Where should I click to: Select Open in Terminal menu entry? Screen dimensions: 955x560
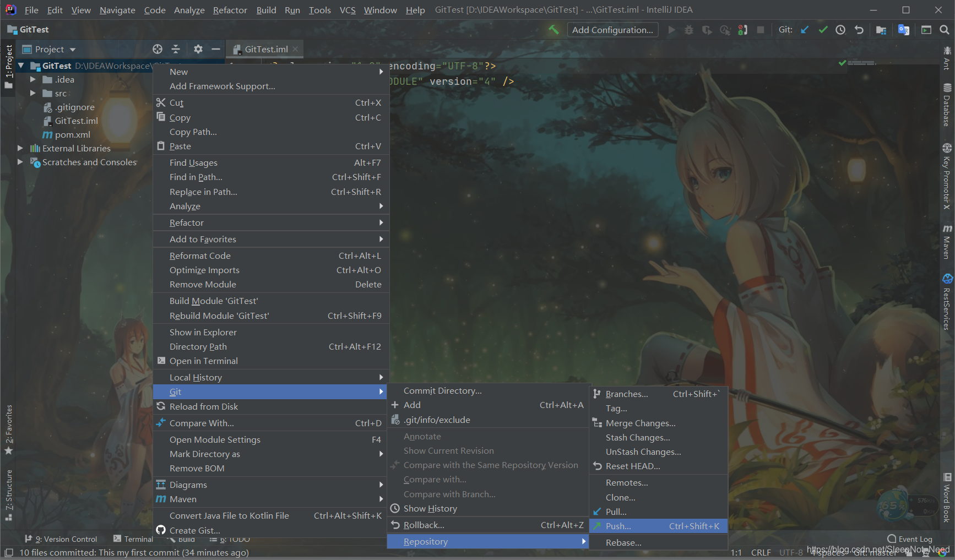(x=271, y=361)
